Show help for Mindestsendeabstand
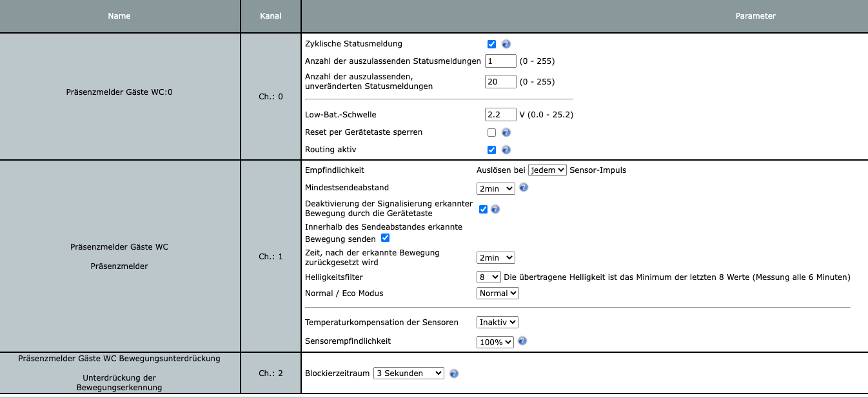 coord(524,188)
